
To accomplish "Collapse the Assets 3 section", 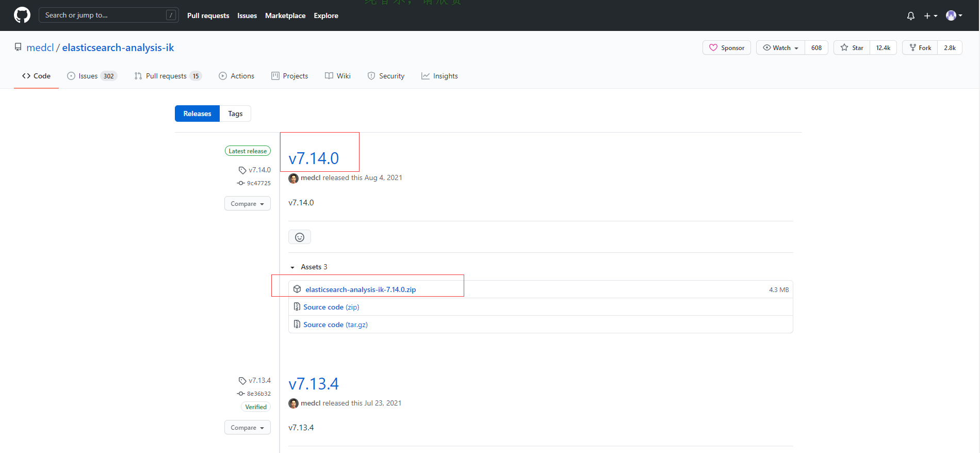I will [309, 267].
